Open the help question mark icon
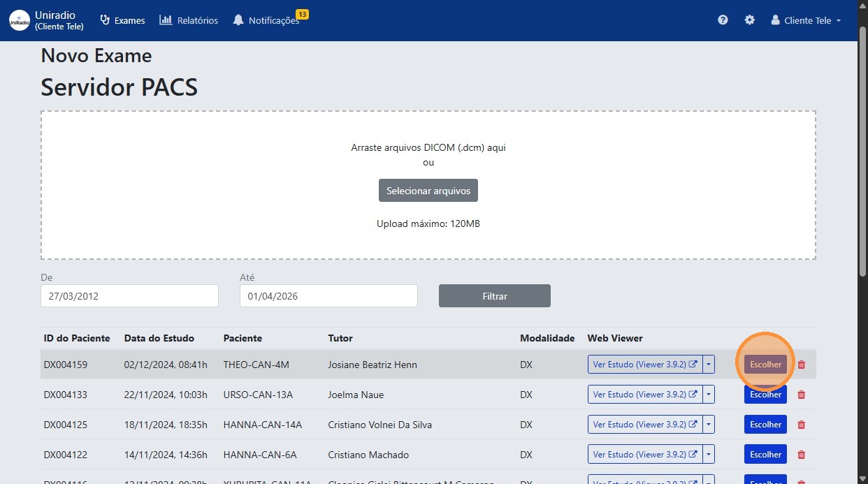This screenshot has height=484, width=868. [723, 20]
